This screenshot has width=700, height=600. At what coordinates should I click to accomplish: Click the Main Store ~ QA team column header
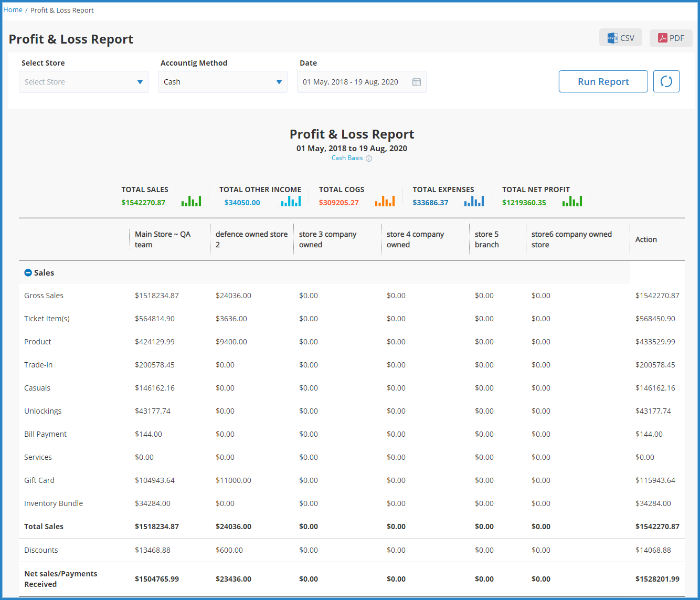tap(163, 239)
